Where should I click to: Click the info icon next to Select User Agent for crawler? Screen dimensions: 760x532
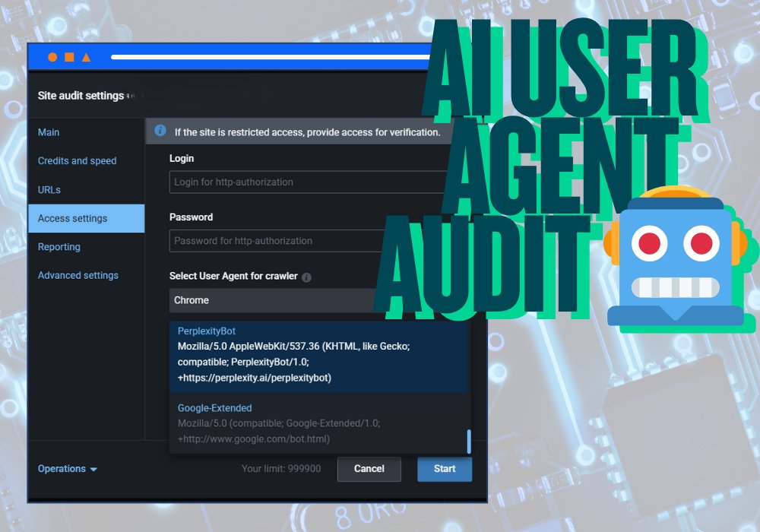tap(306, 277)
